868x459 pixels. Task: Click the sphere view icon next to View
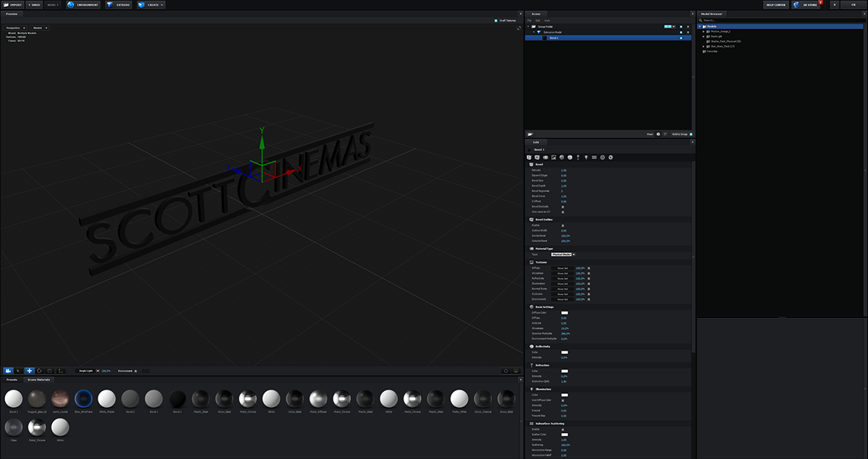click(x=658, y=134)
